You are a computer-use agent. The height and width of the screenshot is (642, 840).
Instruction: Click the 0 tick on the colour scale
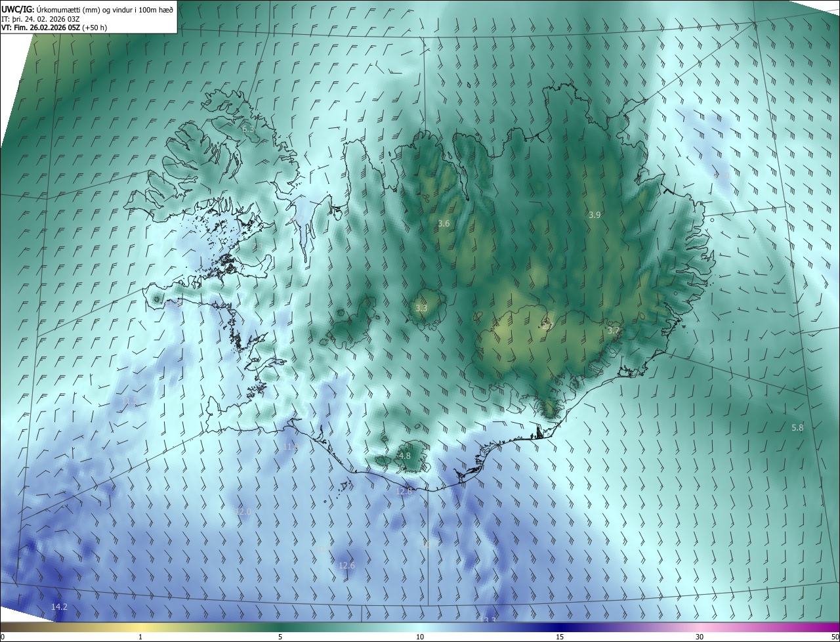pyautogui.click(x=3, y=637)
